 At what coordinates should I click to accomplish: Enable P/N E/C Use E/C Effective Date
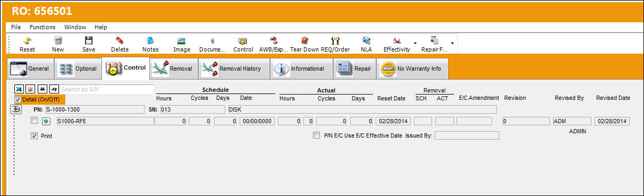317,135
